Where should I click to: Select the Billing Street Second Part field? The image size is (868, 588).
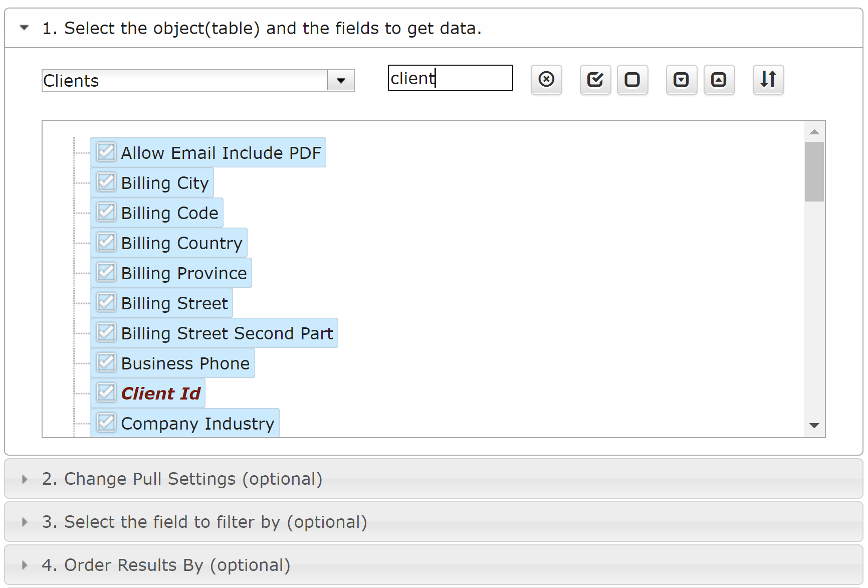click(x=227, y=333)
